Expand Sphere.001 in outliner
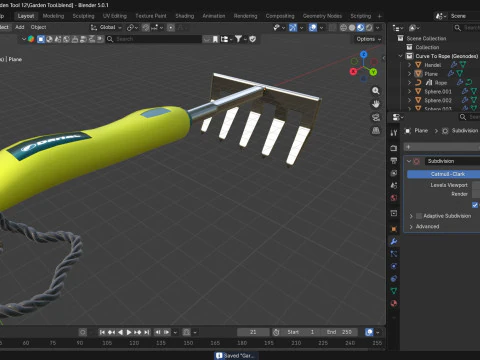Viewport: 480px width, 360px height. [x=410, y=91]
